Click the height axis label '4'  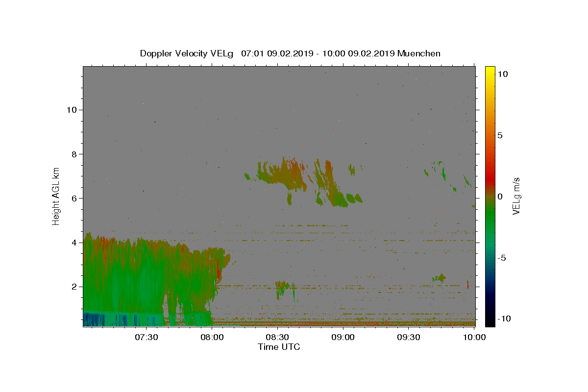[75, 243]
